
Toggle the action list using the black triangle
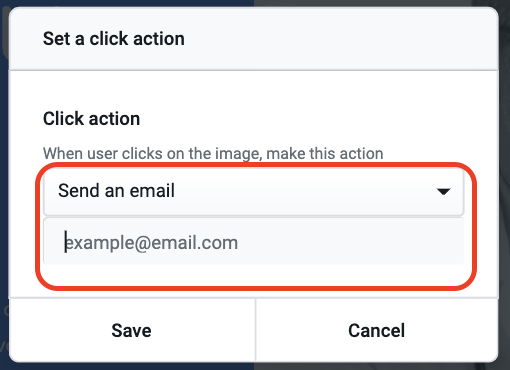point(444,192)
